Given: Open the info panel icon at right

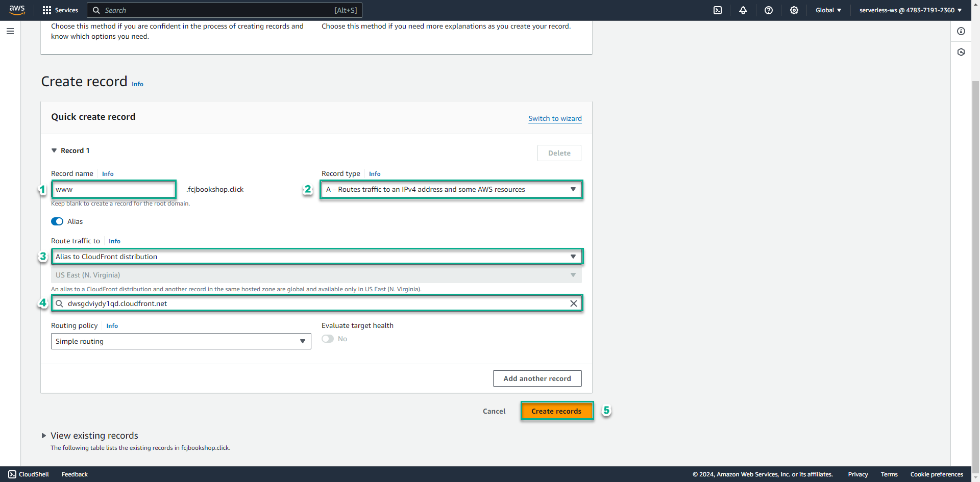Looking at the screenshot, I should pyautogui.click(x=961, y=31).
